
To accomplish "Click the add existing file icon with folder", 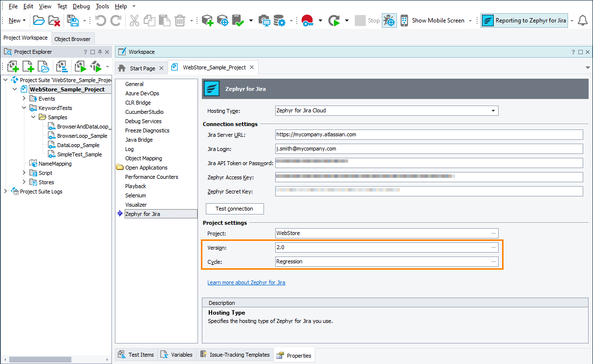I will point(44,66).
